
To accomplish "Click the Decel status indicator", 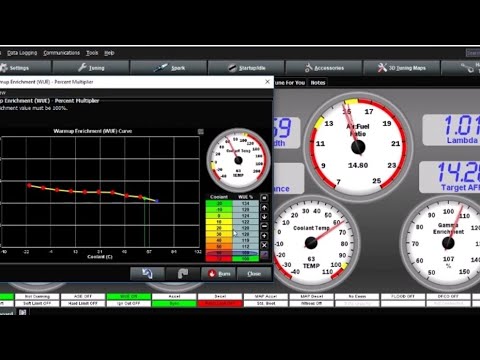I will tap(220, 296).
